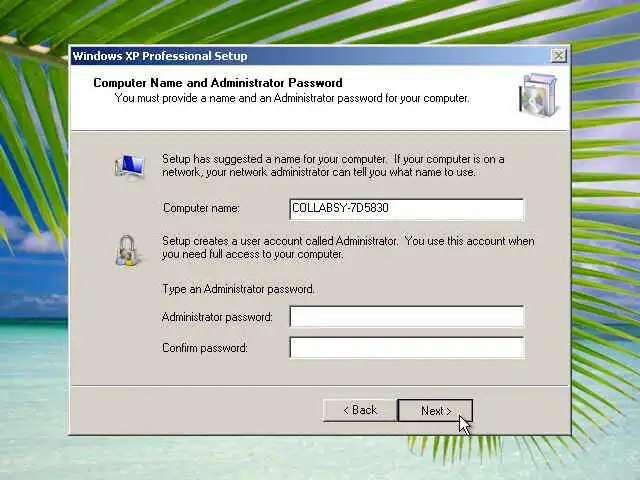This screenshot has height=480, width=640.
Task: Close the Windows XP Professional Setup dialog
Action: 558,56
